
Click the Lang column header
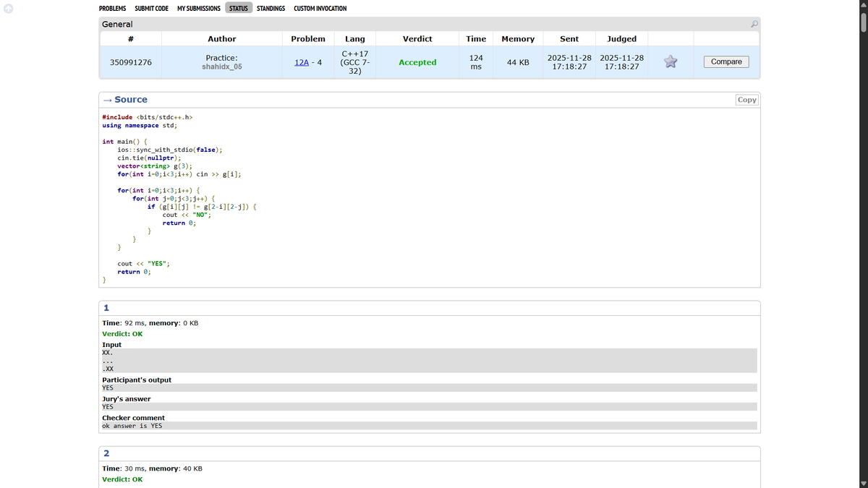(x=355, y=38)
